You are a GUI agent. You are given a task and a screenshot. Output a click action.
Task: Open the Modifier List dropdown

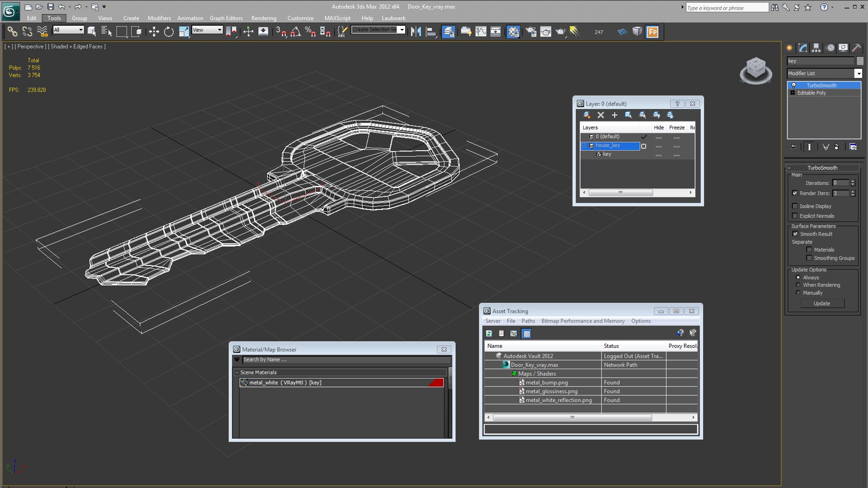858,73
